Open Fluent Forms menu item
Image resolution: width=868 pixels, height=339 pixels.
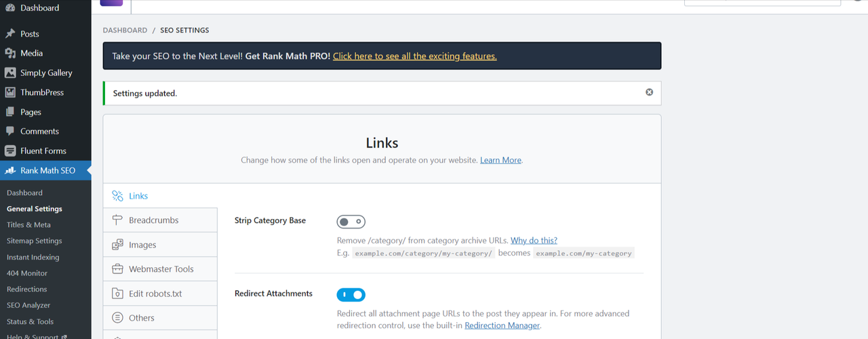coord(45,151)
